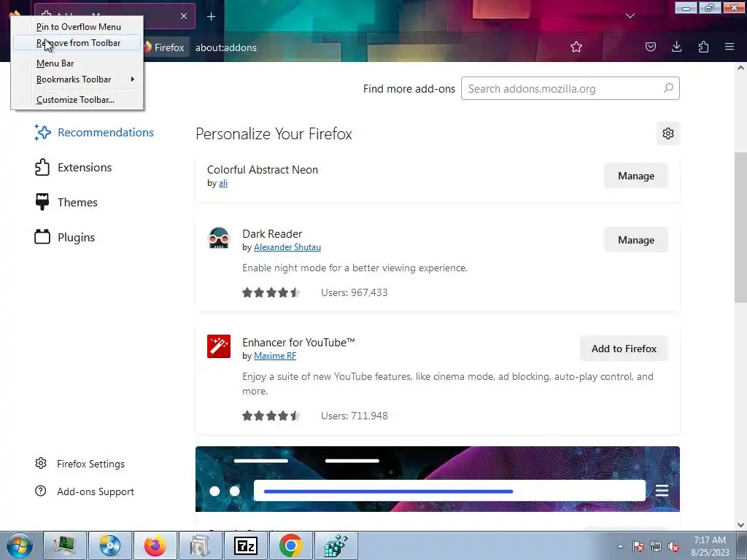Bookmark this page with star icon
The width and height of the screenshot is (747, 560).
pyautogui.click(x=576, y=47)
